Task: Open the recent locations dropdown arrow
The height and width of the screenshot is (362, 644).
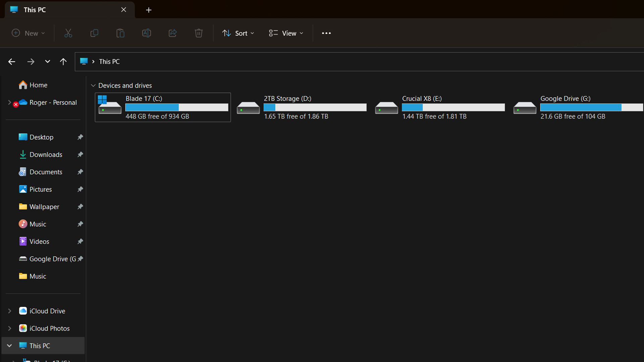Action: point(47,62)
